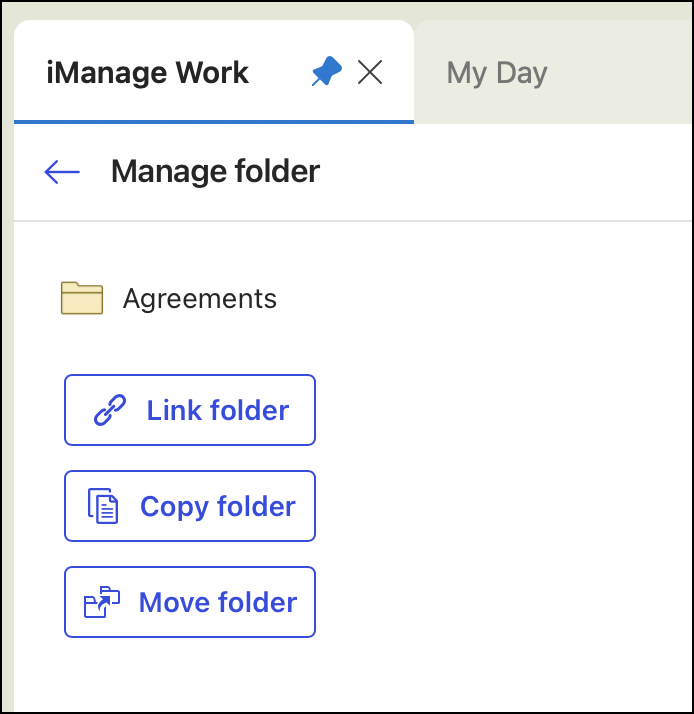Click the "Copy folder" text label
Screen dimensions: 694x714
218,506
